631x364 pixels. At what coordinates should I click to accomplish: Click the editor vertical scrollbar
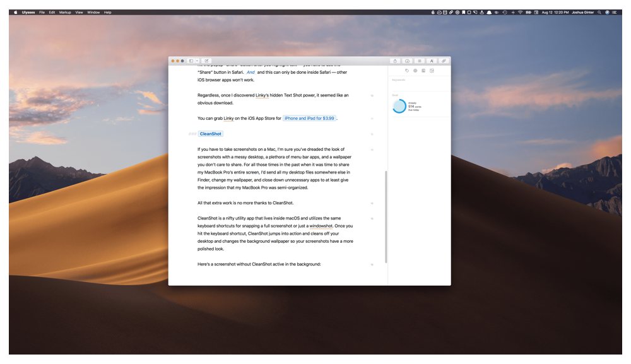[386, 217]
